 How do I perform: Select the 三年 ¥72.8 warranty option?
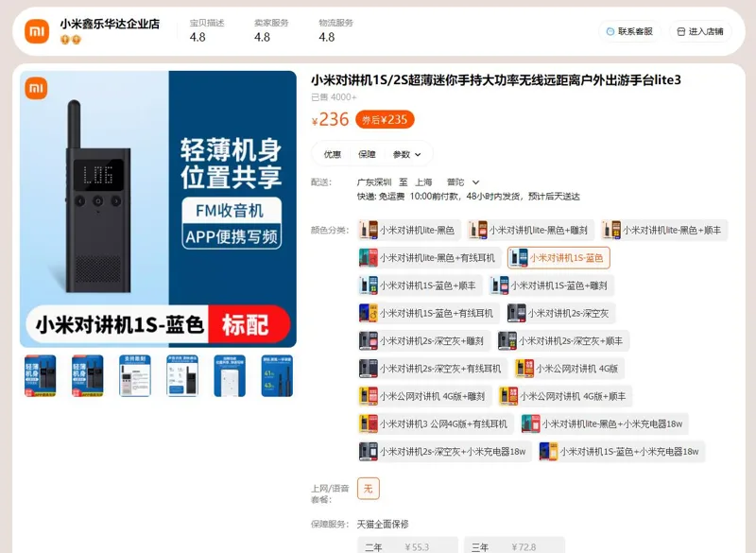click(514, 546)
